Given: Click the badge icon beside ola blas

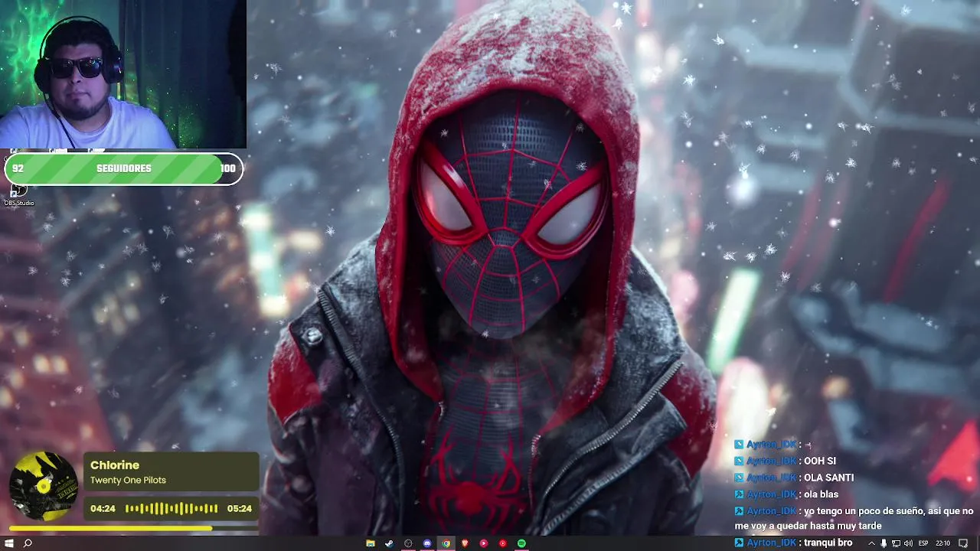Looking at the screenshot, I should (x=739, y=494).
